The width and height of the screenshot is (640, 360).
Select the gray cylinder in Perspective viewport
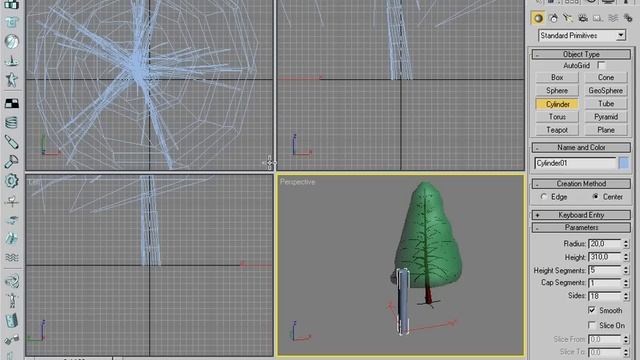point(402,302)
